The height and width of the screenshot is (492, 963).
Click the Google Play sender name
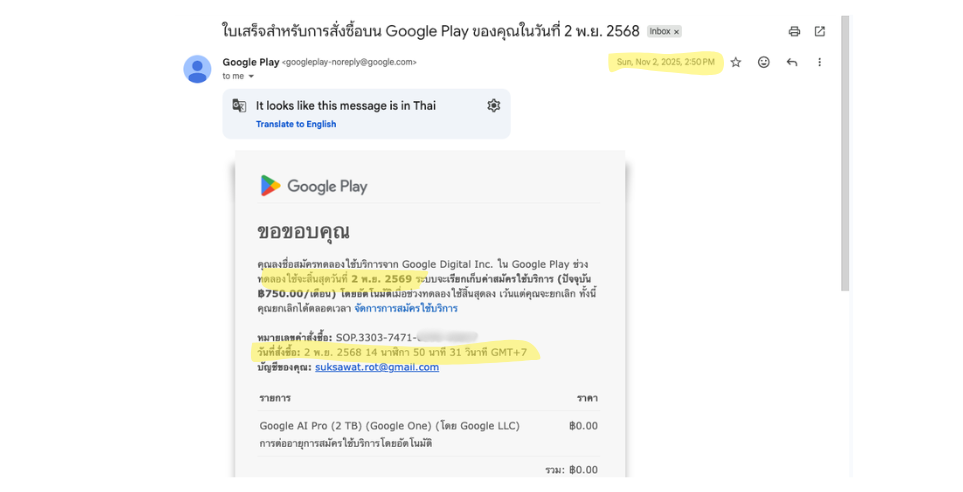point(251,62)
